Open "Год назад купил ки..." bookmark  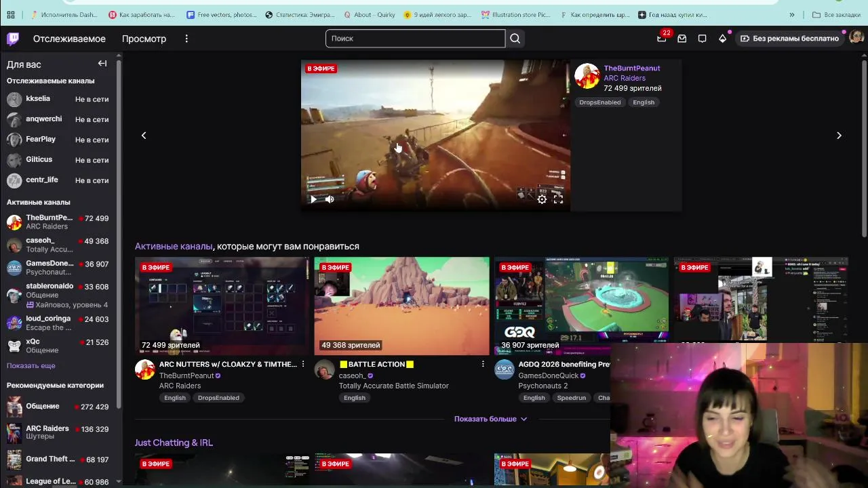click(672, 14)
